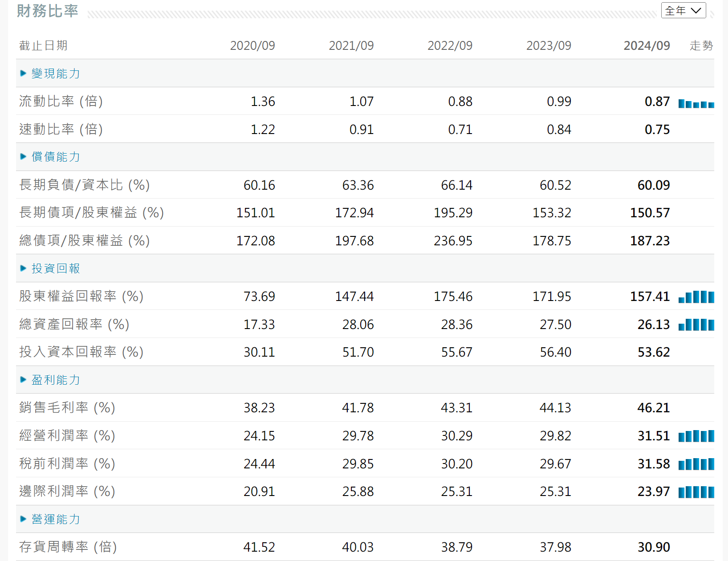
Task: Collapse the 償債能力 section
Action: pyautogui.click(x=50, y=157)
